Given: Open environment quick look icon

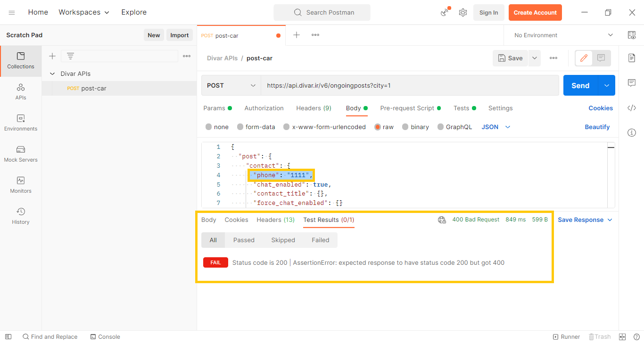Looking at the screenshot, I should [632, 35].
